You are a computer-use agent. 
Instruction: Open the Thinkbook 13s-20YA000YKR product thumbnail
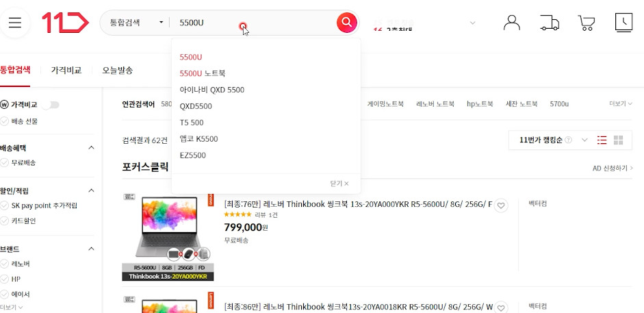(168, 236)
